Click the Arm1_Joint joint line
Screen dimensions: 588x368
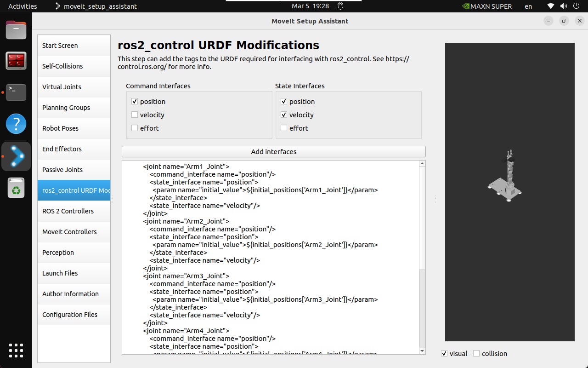pyautogui.click(x=186, y=167)
